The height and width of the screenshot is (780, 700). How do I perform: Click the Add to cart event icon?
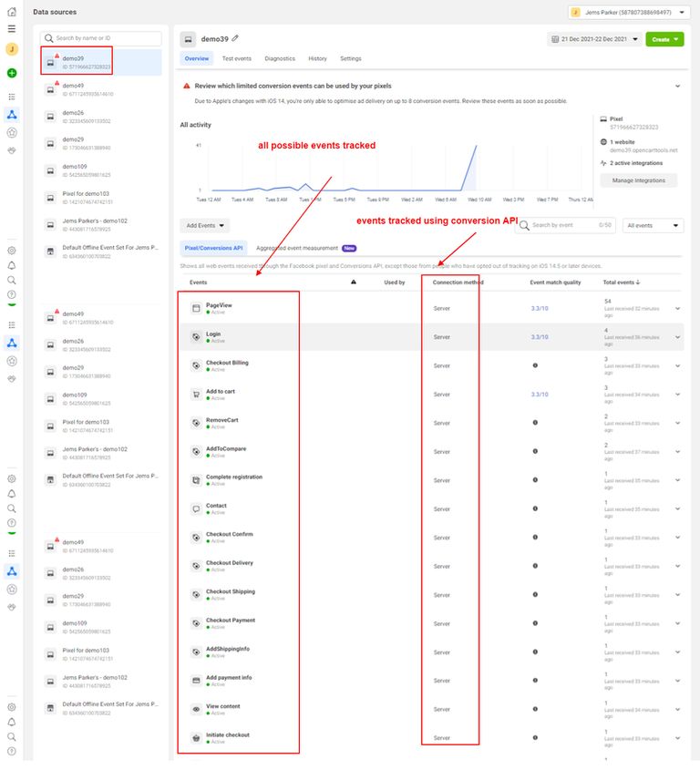click(x=195, y=395)
